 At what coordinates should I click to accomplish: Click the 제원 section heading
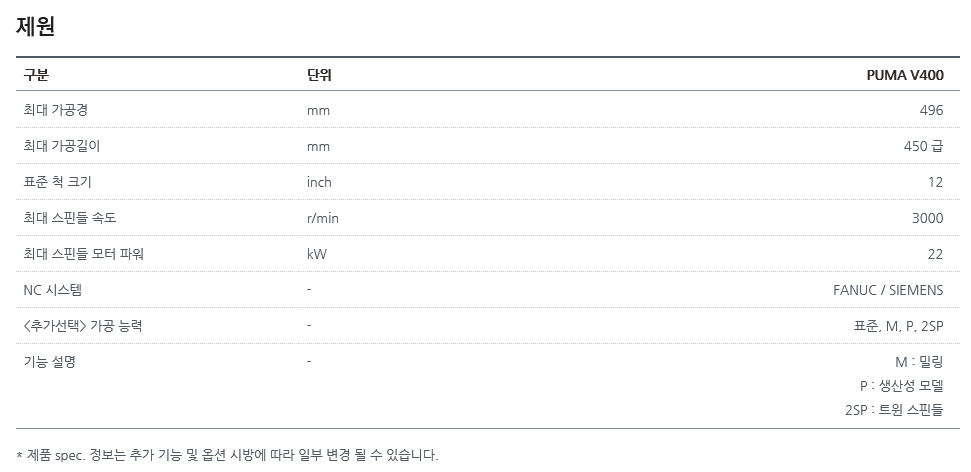click(35, 27)
